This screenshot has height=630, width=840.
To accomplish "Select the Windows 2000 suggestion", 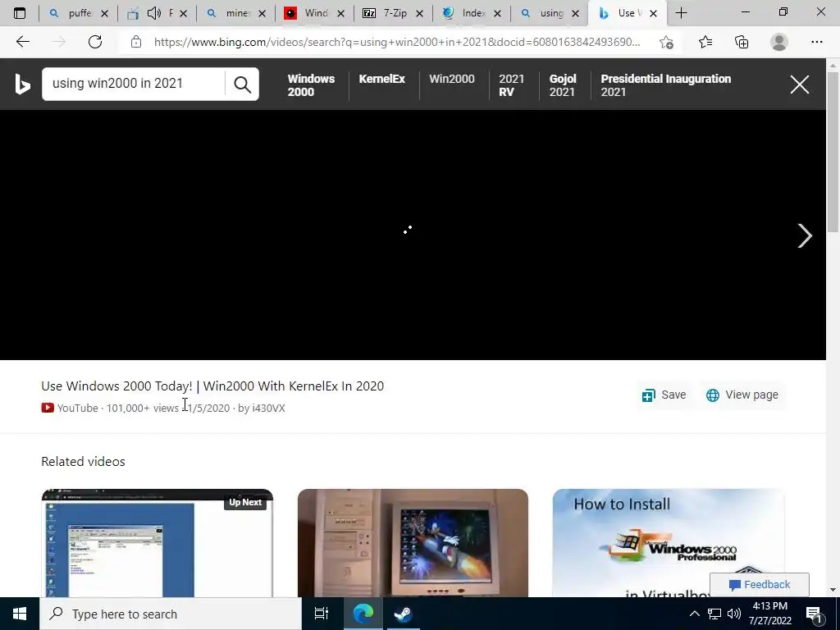I will (x=311, y=85).
